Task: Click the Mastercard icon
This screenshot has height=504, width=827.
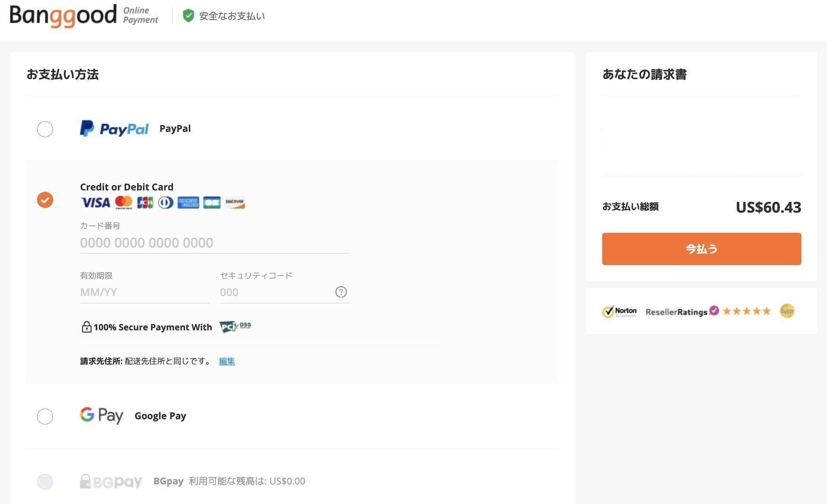Action: coord(124,202)
